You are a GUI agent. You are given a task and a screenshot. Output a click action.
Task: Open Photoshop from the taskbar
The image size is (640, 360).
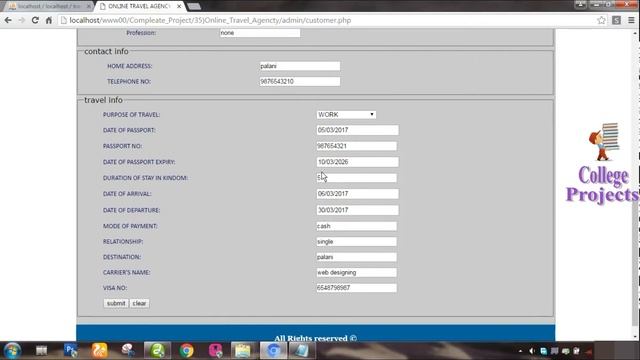coord(70,351)
